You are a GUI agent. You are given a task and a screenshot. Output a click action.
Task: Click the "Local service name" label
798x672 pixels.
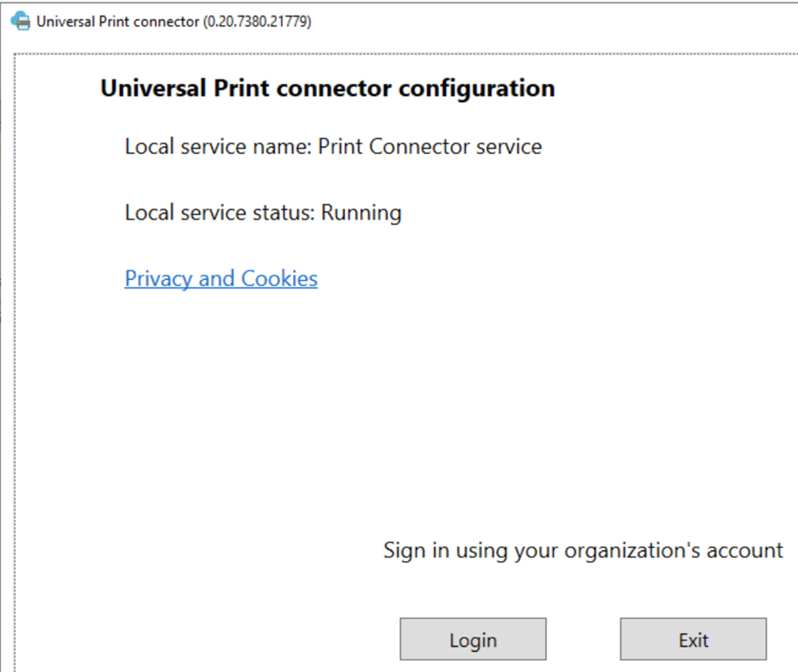click(218, 146)
